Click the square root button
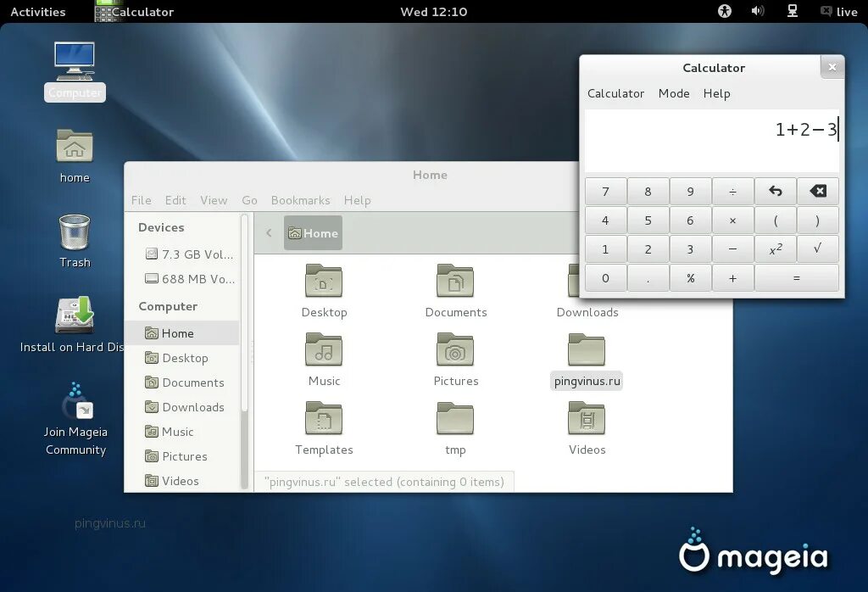This screenshot has width=868, height=592. tap(818, 249)
